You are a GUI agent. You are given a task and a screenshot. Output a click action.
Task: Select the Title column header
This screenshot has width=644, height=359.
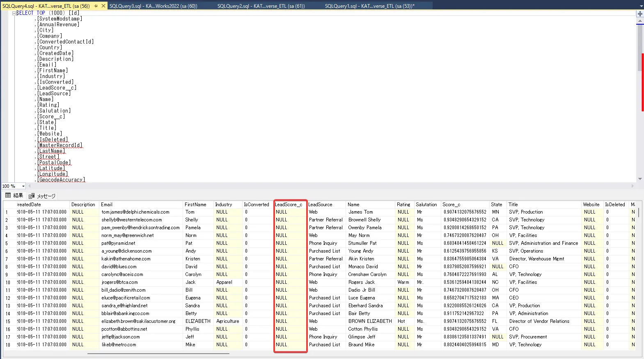[x=544, y=205]
